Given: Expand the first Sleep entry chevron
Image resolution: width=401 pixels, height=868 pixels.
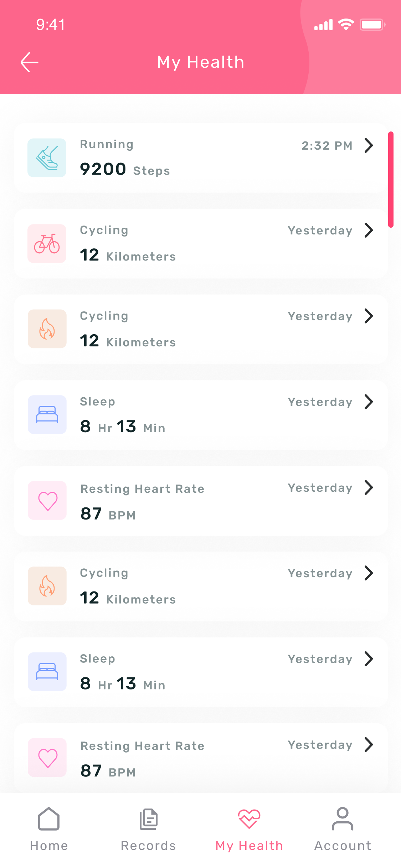Looking at the screenshot, I should [x=369, y=402].
